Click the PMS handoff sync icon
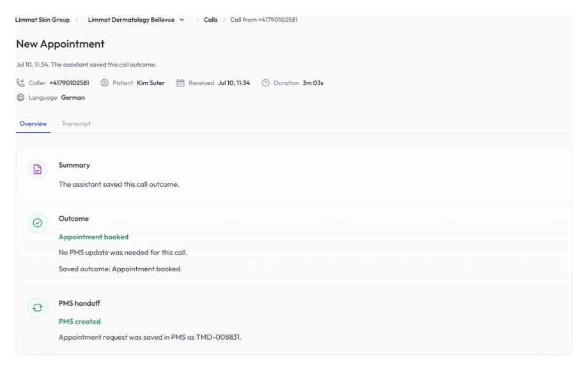The width and height of the screenshot is (588, 371). pyautogui.click(x=38, y=308)
